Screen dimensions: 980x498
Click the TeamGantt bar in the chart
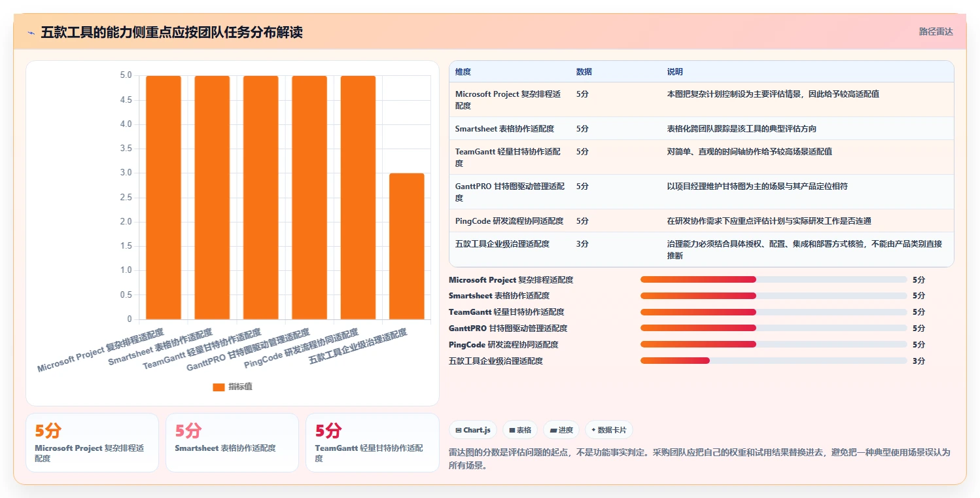[x=261, y=198]
